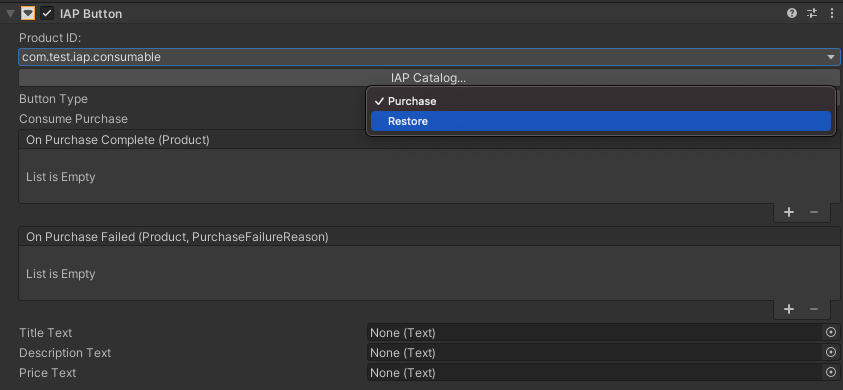Image resolution: width=843 pixels, height=390 pixels.
Task: Open object picker for Title Text
Action: [831, 332]
